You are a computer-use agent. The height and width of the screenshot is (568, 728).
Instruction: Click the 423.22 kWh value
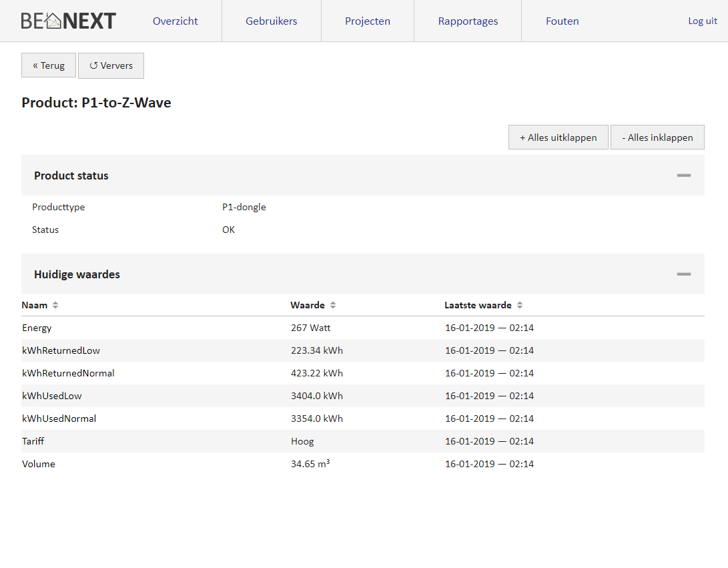pos(317,373)
